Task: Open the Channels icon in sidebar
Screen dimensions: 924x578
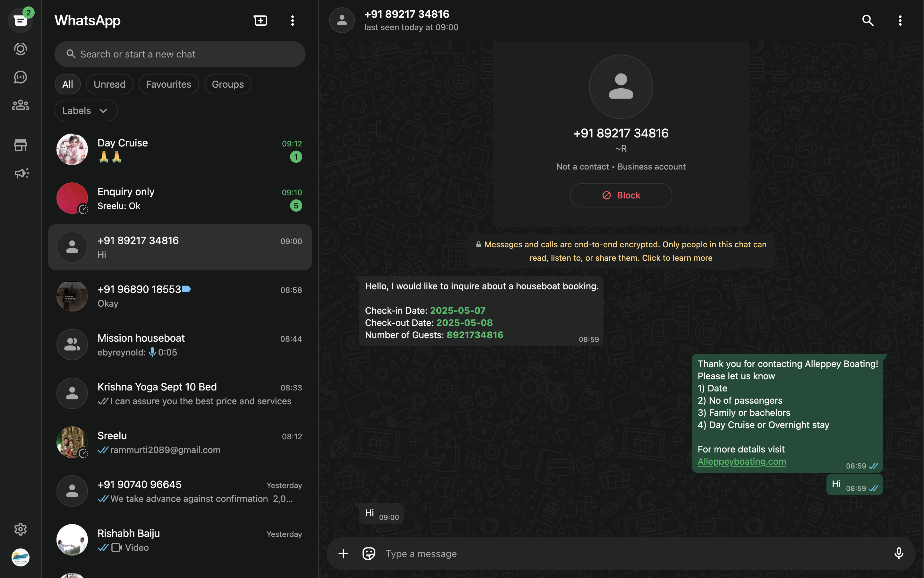Action: point(21,77)
